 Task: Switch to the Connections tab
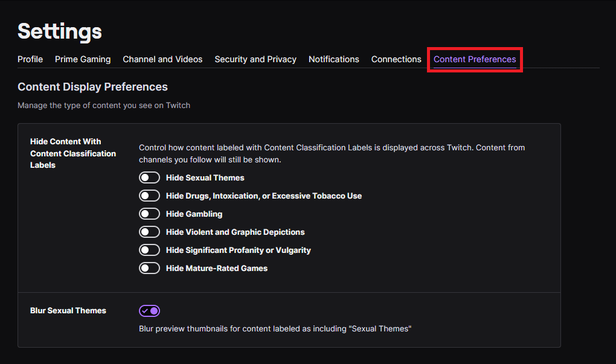[x=396, y=59]
